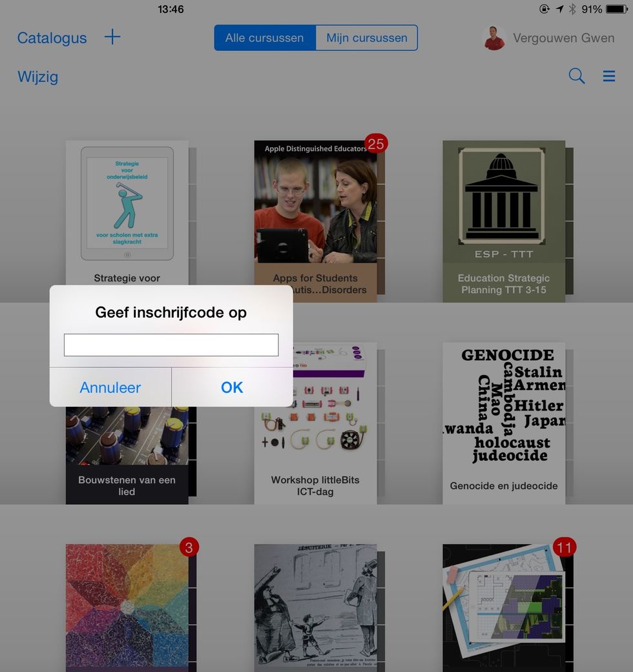Focus the inschrijfcode text field
Screen dimensions: 633x672
[171, 345]
